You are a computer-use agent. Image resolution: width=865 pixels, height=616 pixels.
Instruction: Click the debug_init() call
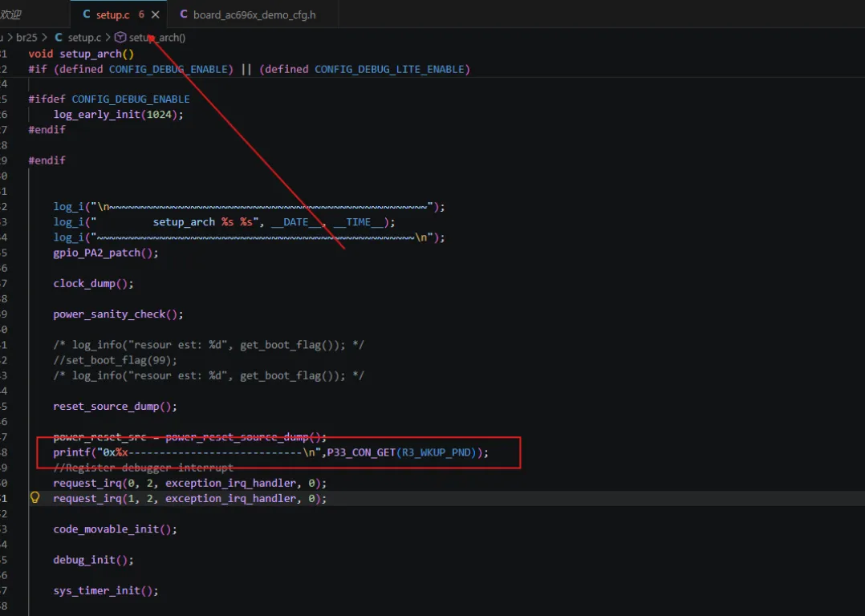coord(93,560)
